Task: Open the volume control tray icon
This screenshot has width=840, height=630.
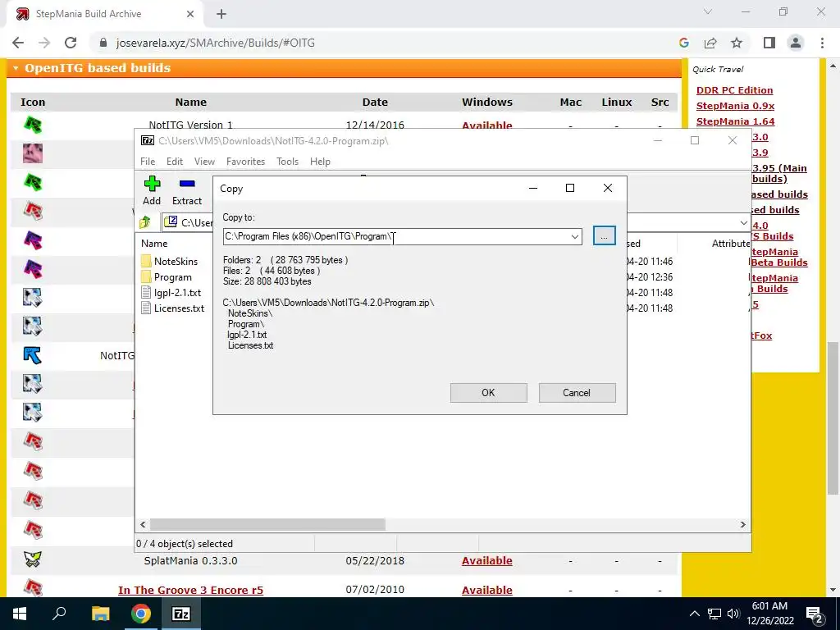Action: pyautogui.click(x=733, y=614)
